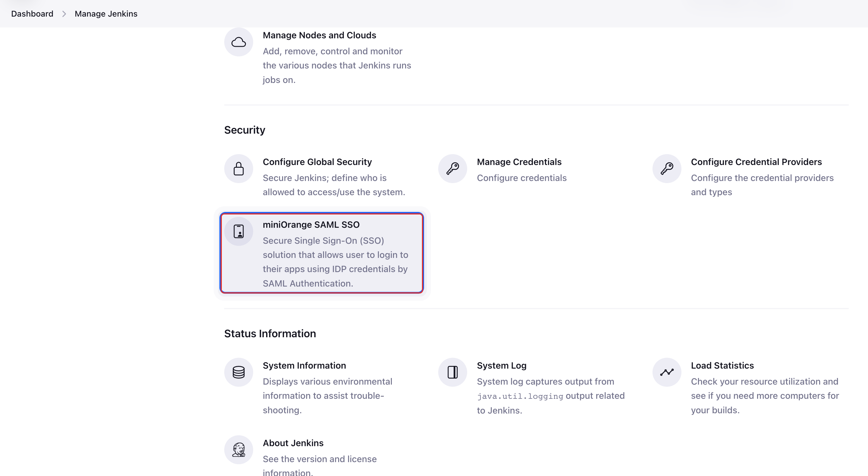868x476 pixels.
Task: Click the cloud icon for Manage Nodes and Clouds
Action: pos(239,42)
